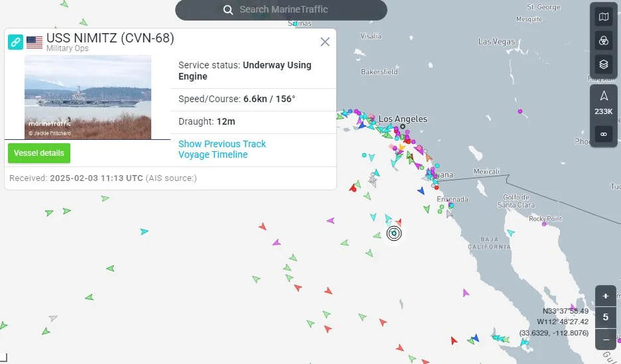Click the current zoom level 5 indicator
This screenshot has height=364, width=621.
click(605, 317)
